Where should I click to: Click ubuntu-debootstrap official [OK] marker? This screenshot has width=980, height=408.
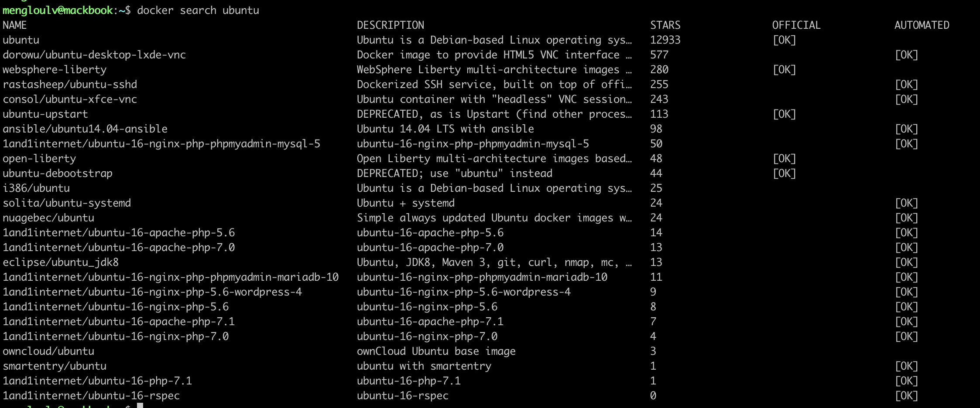pos(785,173)
